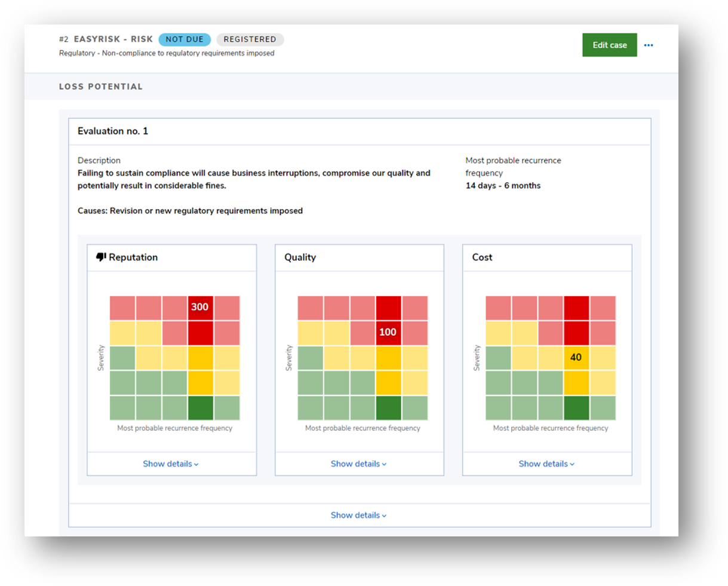Image resolution: width=728 pixels, height=586 pixels.
Task: Click the Regulatory non-compliance subtitle text
Action: pyautogui.click(x=167, y=53)
